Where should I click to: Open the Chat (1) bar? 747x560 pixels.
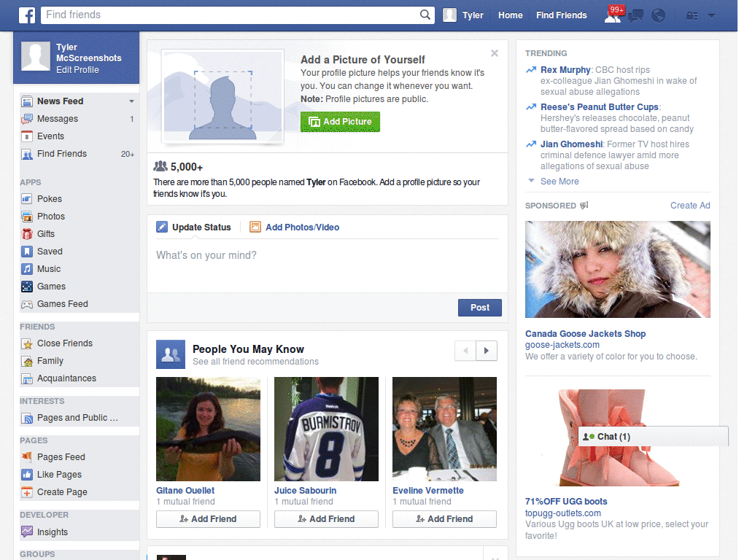coord(653,437)
